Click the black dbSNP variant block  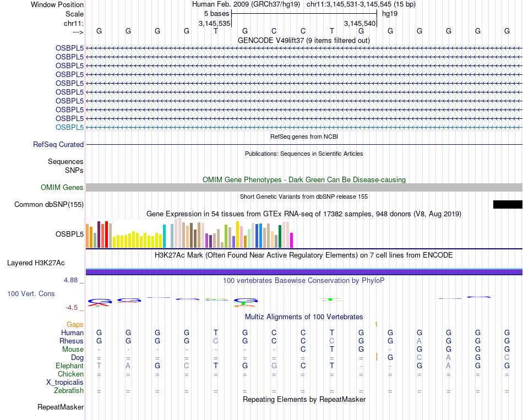pyautogui.click(x=508, y=205)
